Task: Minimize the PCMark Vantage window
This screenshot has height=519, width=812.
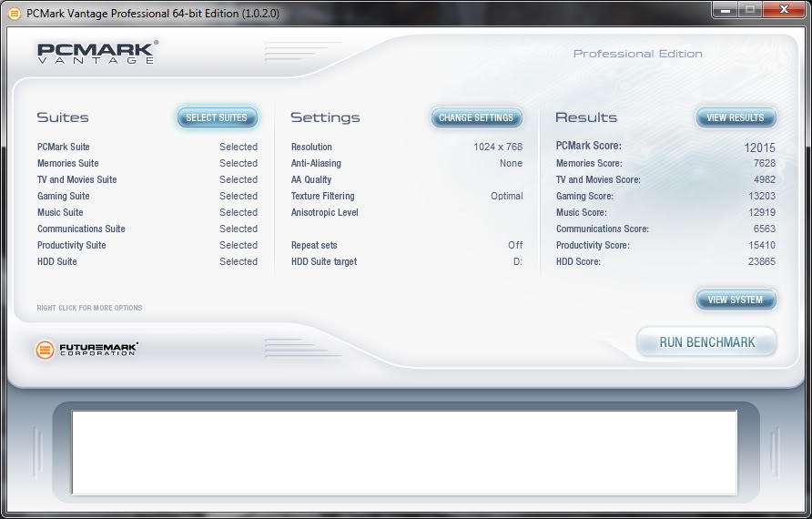Action: pos(725,9)
